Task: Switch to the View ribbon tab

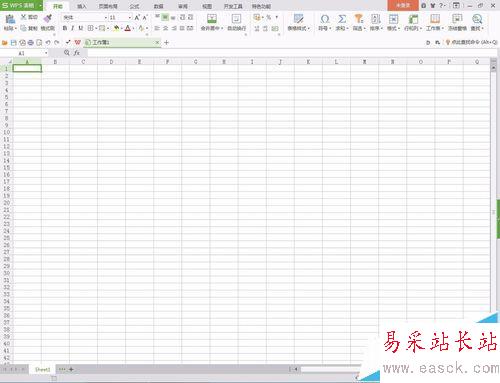Action: (x=207, y=6)
